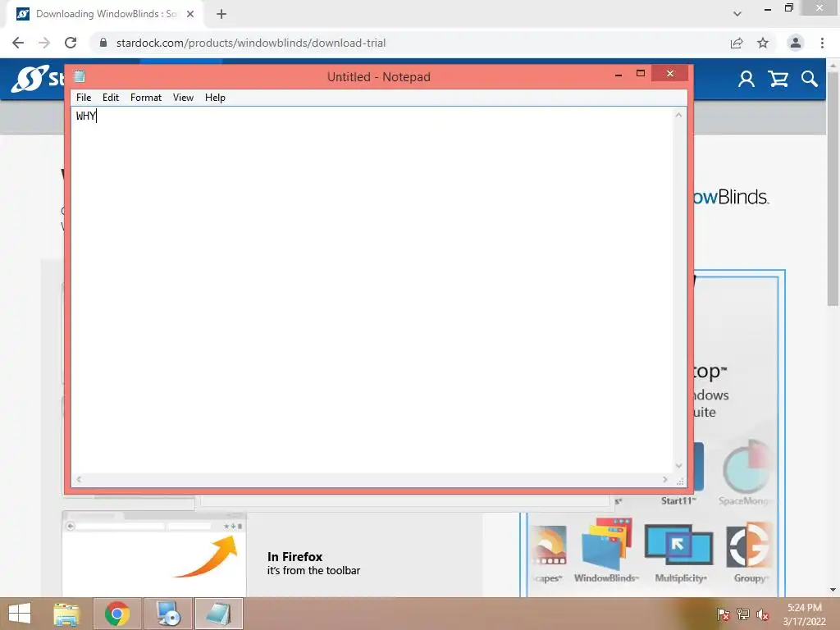Open the taskbar clock and date

pos(804,614)
